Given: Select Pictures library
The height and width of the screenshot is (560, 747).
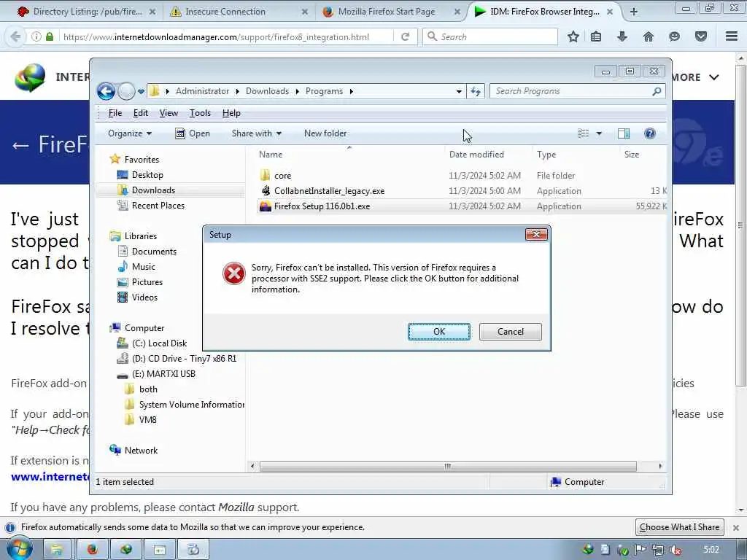Looking at the screenshot, I should [x=147, y=282].
